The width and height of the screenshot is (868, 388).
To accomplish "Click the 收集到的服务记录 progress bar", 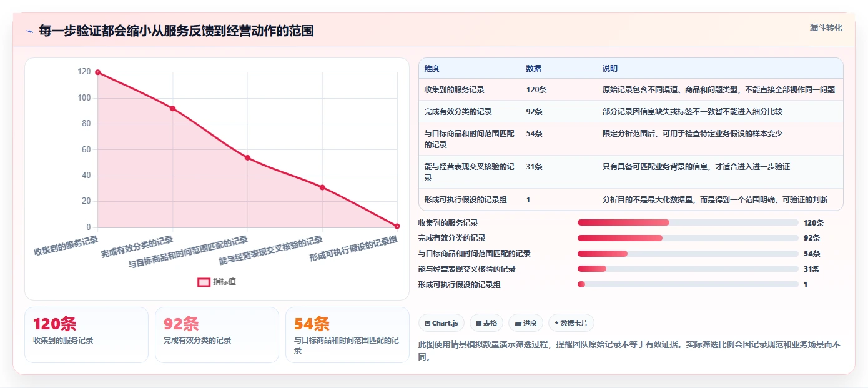I will 688,222.
